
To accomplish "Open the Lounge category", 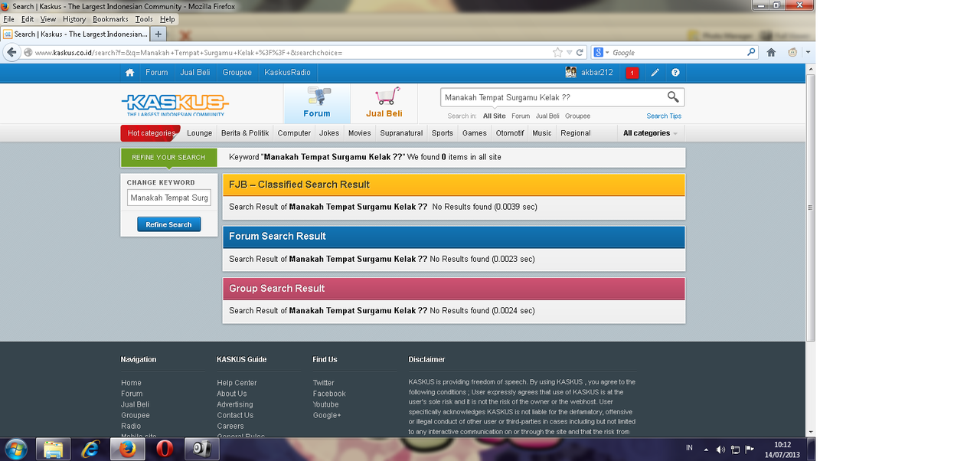I will click(x=200, y=133).
